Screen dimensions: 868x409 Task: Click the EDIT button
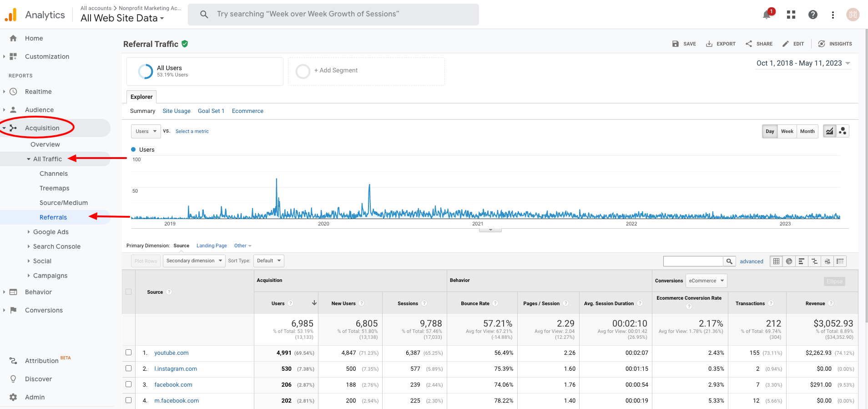[793, 44]
